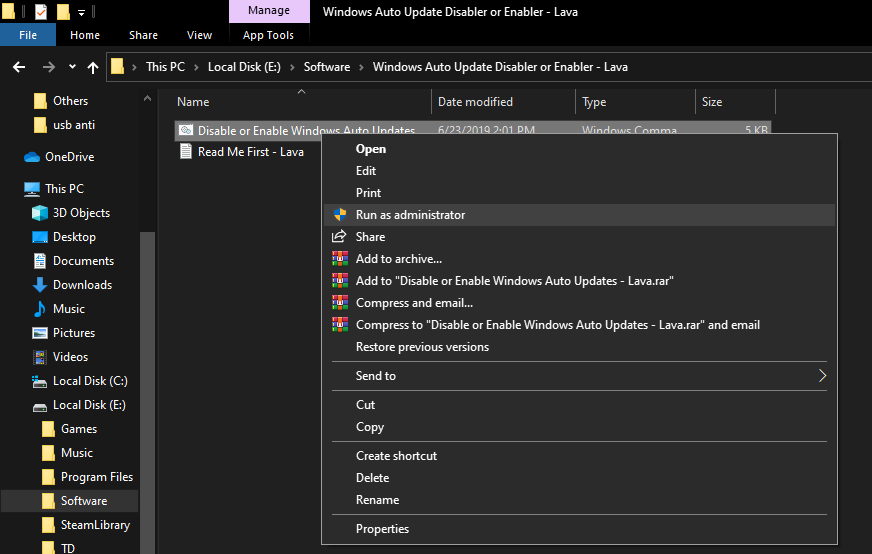Expand the chevron after Software breadcrumb
872x554 pixels.
pos(361,67)
